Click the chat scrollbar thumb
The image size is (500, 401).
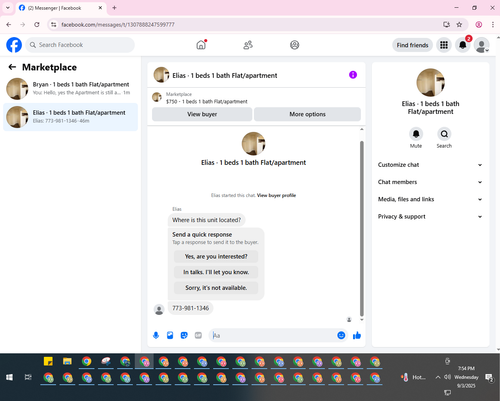pos(362,228)
